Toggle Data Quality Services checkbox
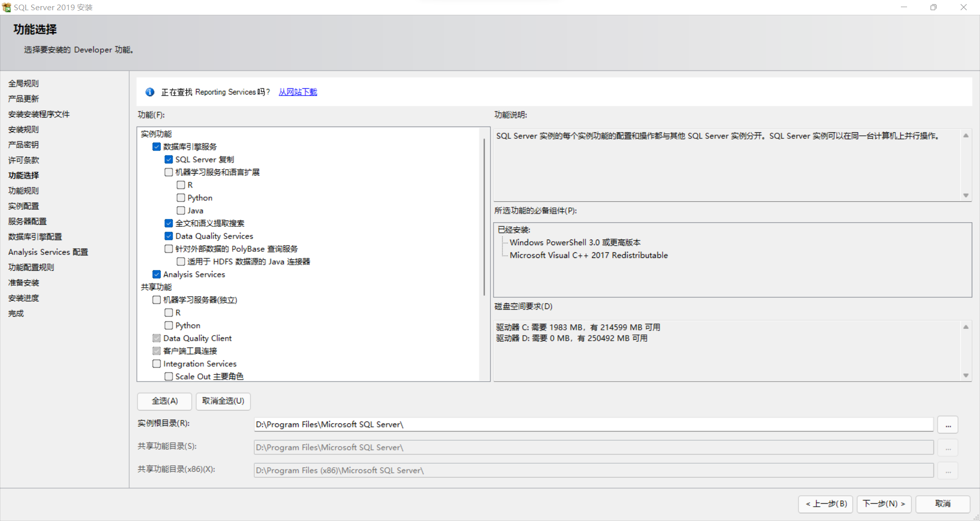This screenshot has height=521, width=980. (169, 236)
